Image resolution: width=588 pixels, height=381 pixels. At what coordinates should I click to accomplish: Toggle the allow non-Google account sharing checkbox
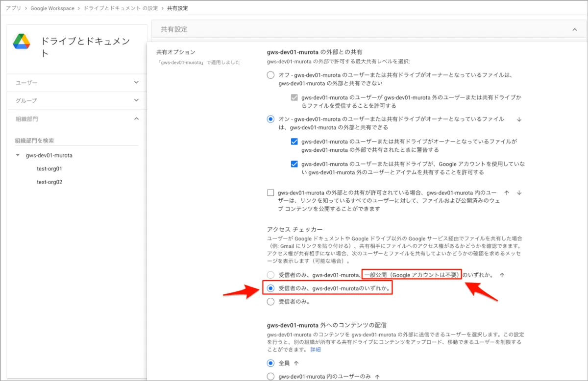point(294,164)
